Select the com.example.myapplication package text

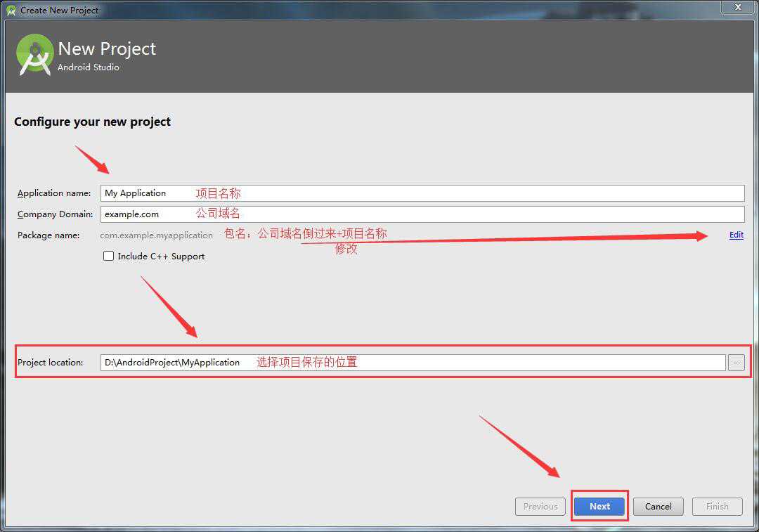tap(156, 235)
